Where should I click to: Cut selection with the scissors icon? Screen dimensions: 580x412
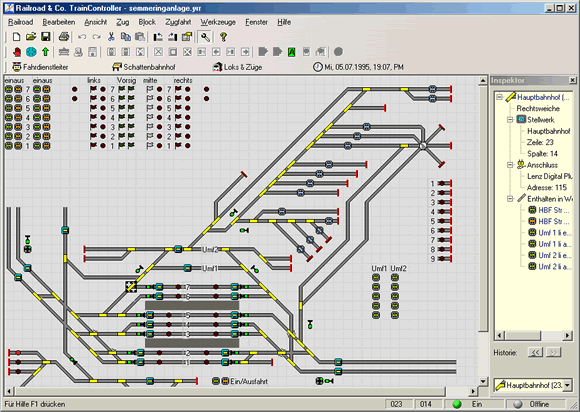(111, 37)
